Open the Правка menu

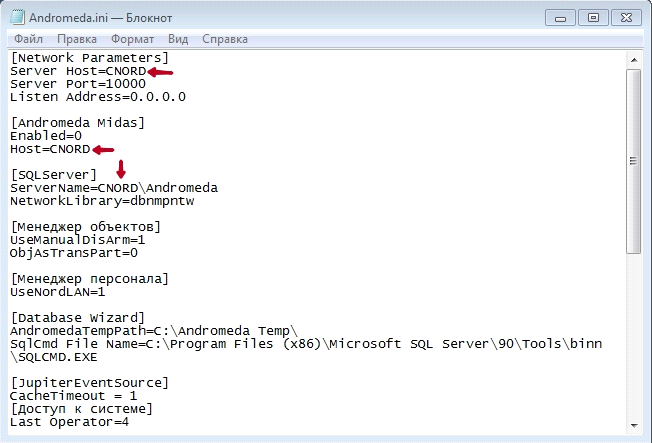pyautogui.click(x=77, y=39)
